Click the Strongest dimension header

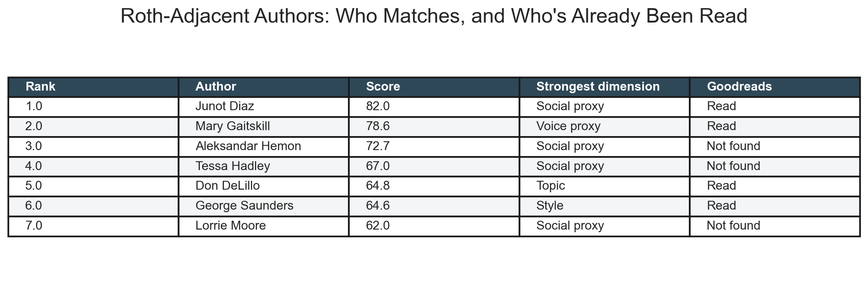[x=598, y=87]
